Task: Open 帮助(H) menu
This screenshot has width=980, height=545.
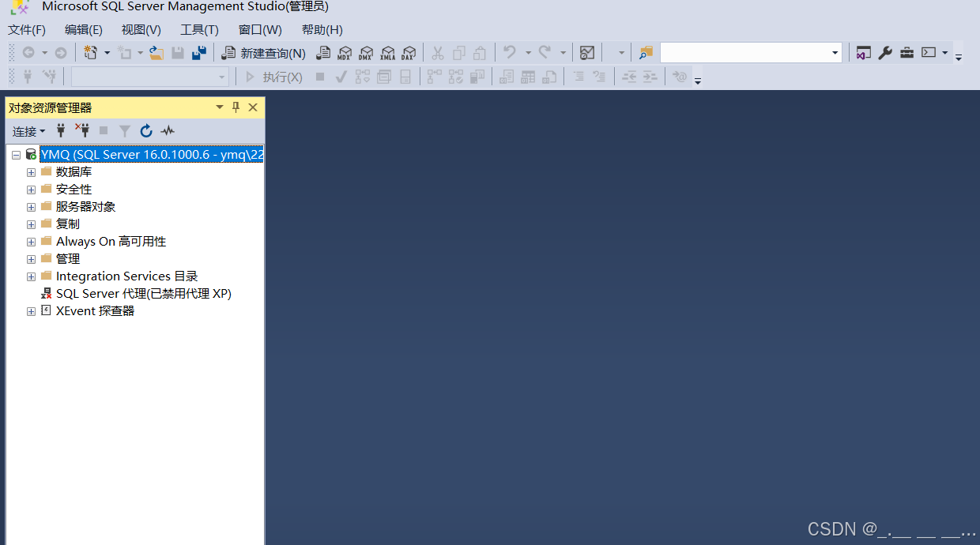Action: pyautogui.click(x=322, y=30)
